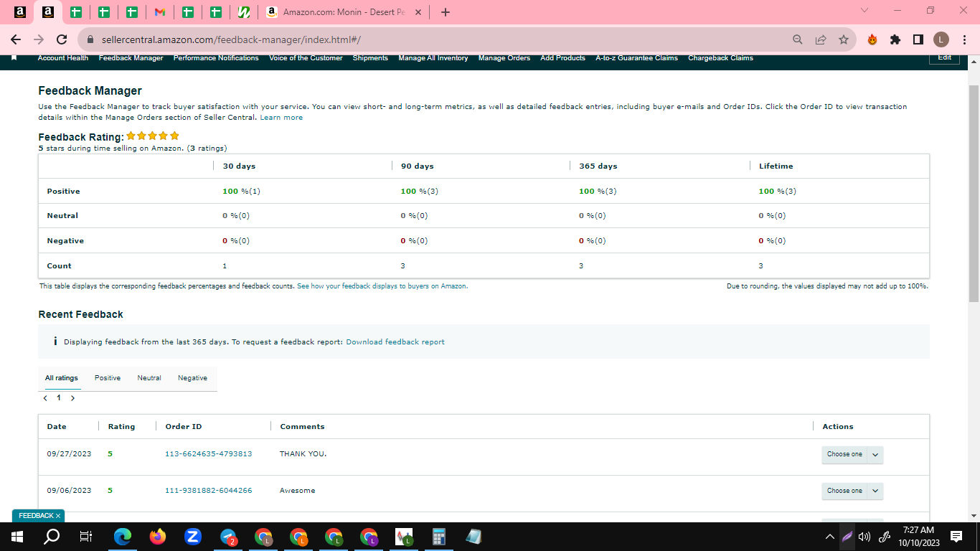980x551 pixels.
Task: Launch Firefox from the taskbar
Action: click(158, 536)
